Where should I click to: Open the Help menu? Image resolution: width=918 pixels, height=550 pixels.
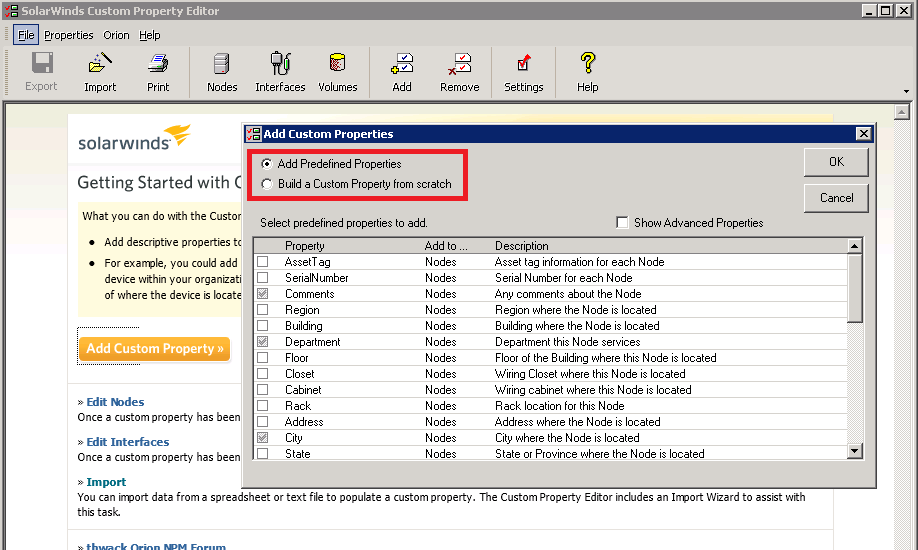pos(150,35)
